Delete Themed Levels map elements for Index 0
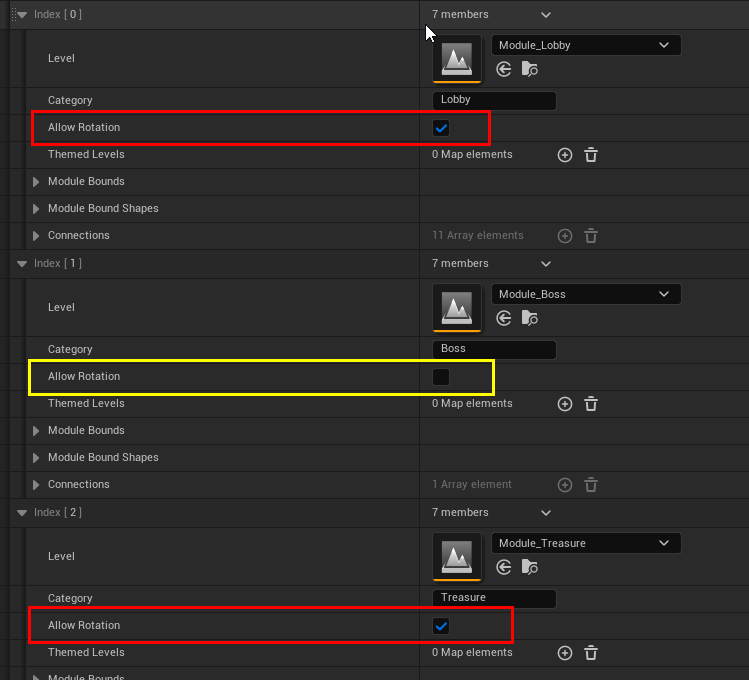This screenshot has width=749, height=680. (591, 155)
